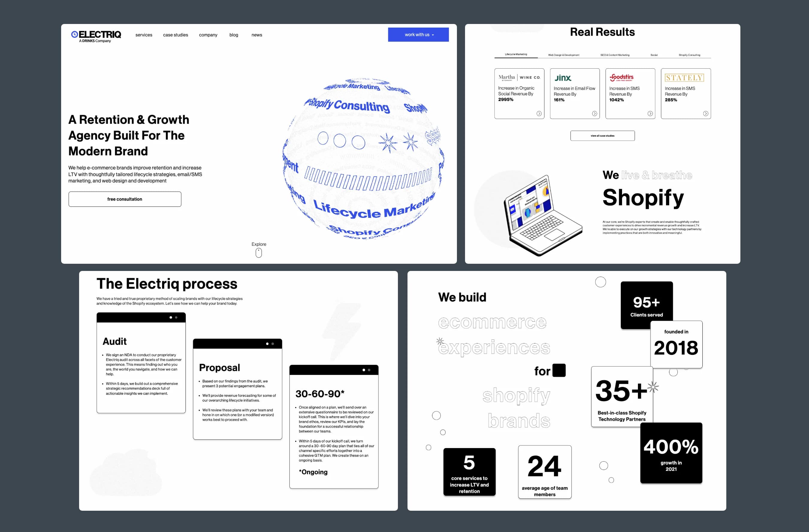Viewport: 809px width, 532px height.
Task: Click the 'view all case studies' link
Action: click(x=603, y=135)
